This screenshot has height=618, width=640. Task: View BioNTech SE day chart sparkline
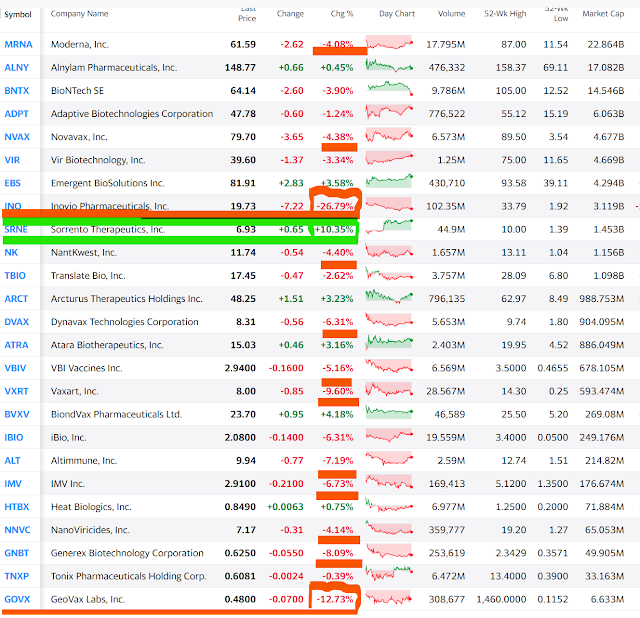390,88
